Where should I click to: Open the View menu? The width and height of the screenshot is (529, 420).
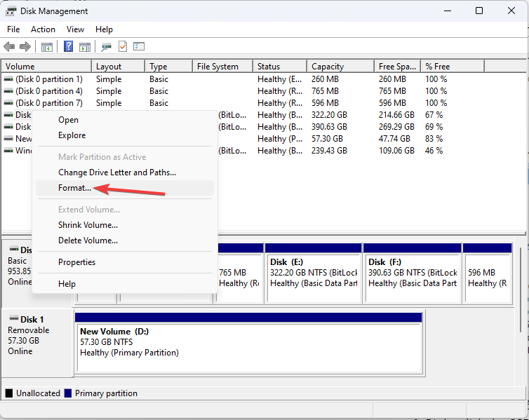(75, 29)
